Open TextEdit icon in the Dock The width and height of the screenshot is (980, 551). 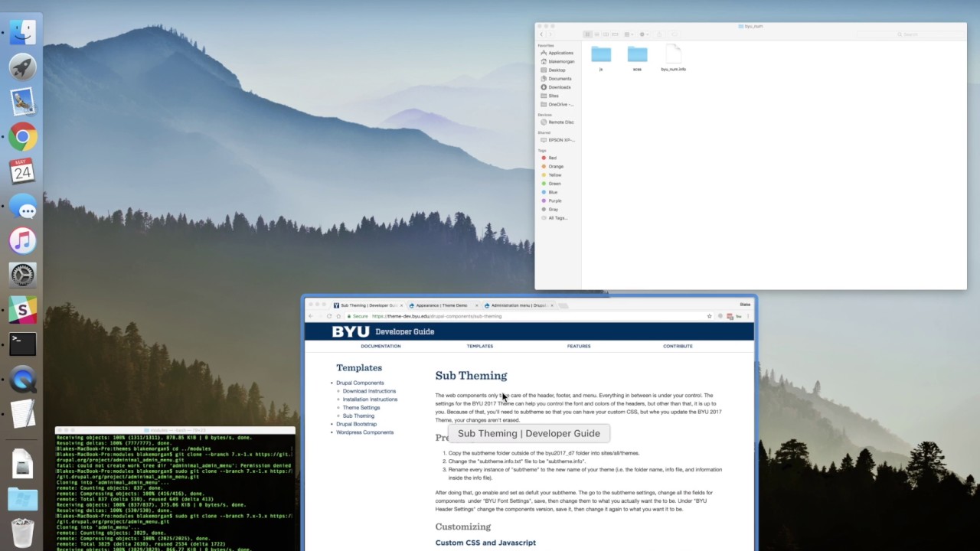tap(22, 414)
